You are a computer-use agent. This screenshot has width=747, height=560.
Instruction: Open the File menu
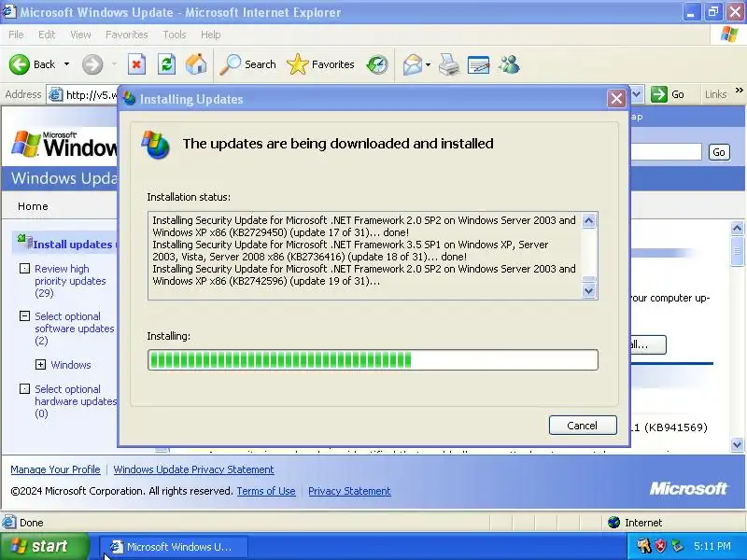(16, 35)
